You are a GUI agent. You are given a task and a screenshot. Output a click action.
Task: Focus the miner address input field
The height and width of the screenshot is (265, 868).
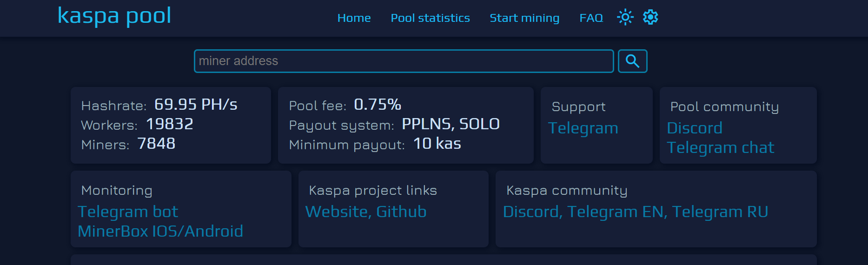404,61
